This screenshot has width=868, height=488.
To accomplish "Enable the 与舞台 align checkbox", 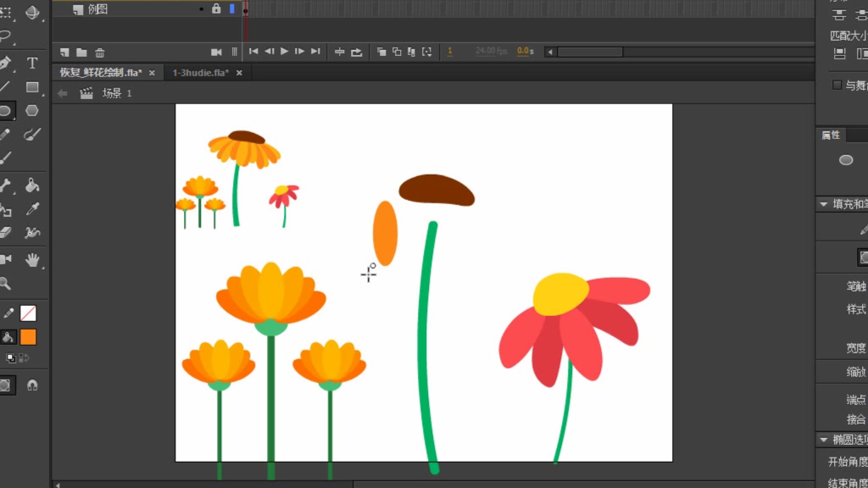I will point(837,85).
